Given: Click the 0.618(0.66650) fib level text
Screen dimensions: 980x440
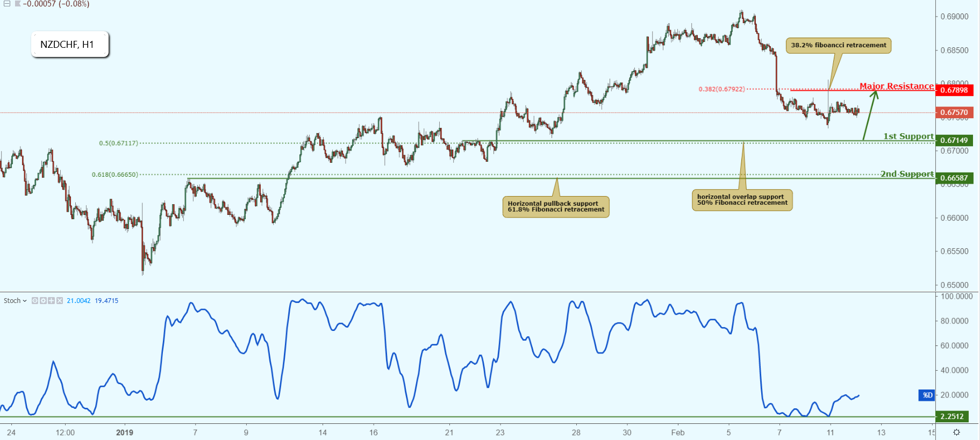Looking at the screenshot, I should (115, 175).
